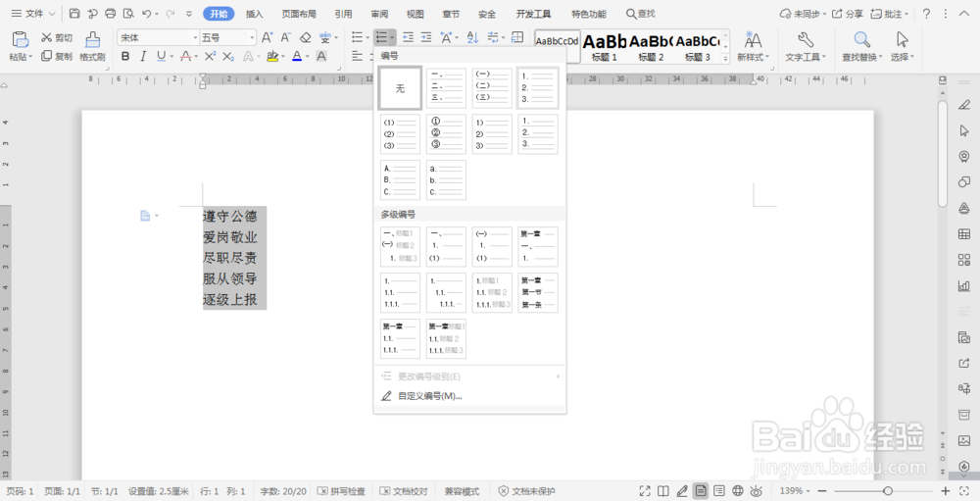Click the Align Left paragraph icon
Viewport: 980px width, 501px height.
tap(357, 56)
